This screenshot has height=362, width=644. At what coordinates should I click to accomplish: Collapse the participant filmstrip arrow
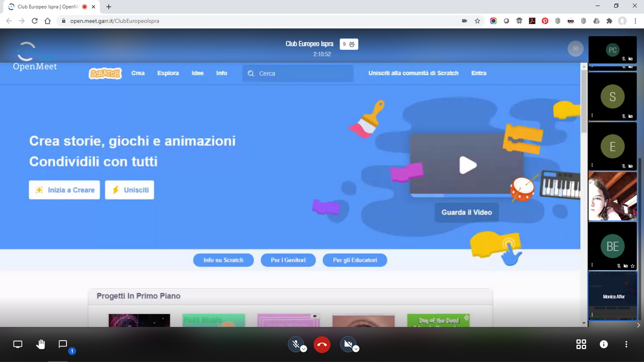[x=638, y=325]
